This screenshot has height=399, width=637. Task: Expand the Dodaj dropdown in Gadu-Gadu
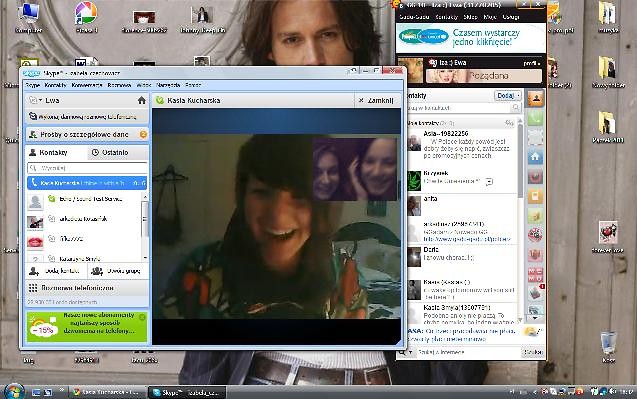(x=519, y=95)
